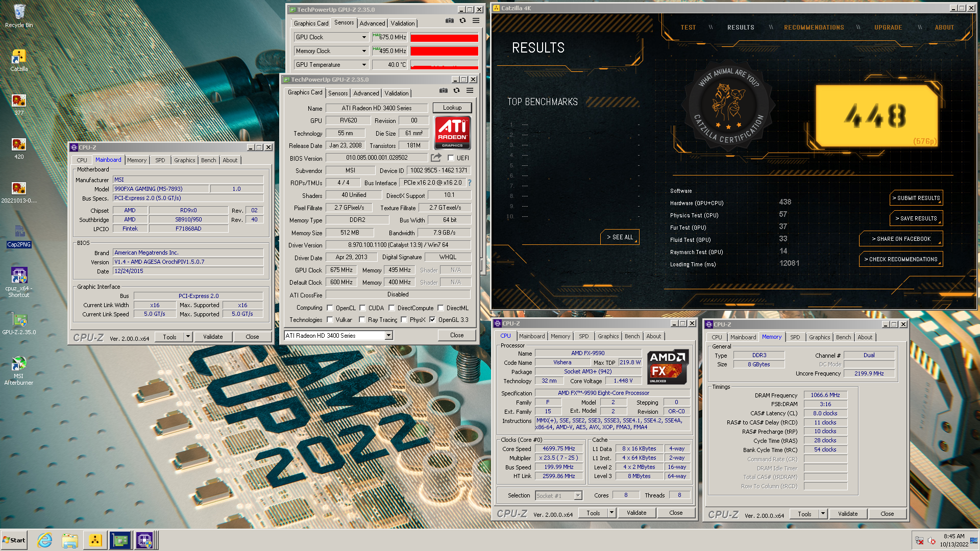Open the Cap2PNG desktop icon
980x551 pixels.
point(19,236)
